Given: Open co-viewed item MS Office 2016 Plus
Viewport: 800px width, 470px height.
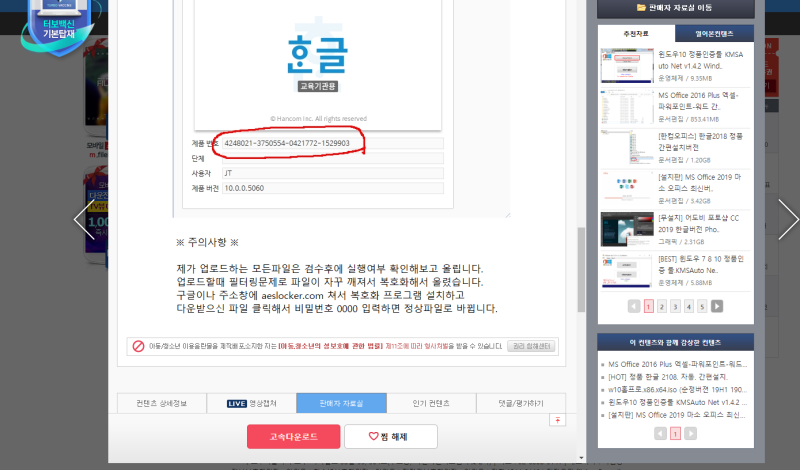Looking at the screenshot, I should coord(678,364).
